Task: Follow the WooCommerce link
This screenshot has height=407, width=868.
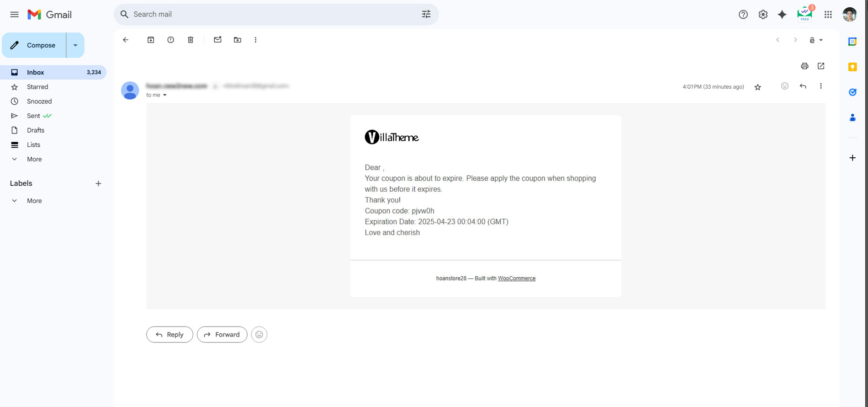Action: point(517,278)
